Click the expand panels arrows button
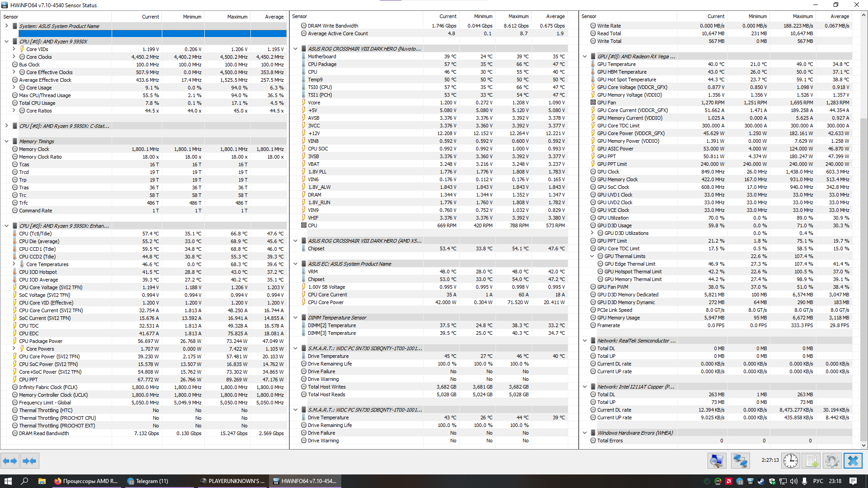 (x=10, y=461)
